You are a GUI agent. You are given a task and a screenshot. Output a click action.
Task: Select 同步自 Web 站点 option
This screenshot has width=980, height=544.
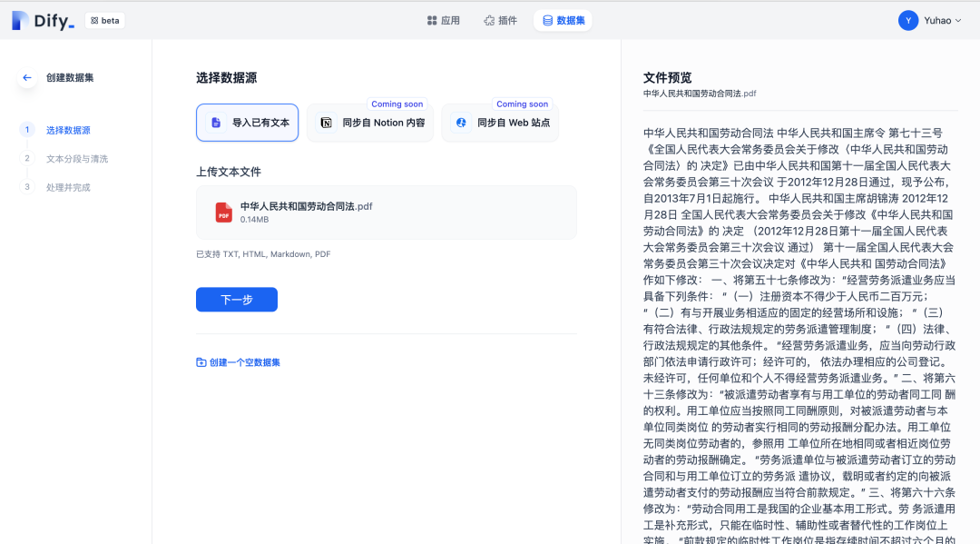click(x=500, y=121)
